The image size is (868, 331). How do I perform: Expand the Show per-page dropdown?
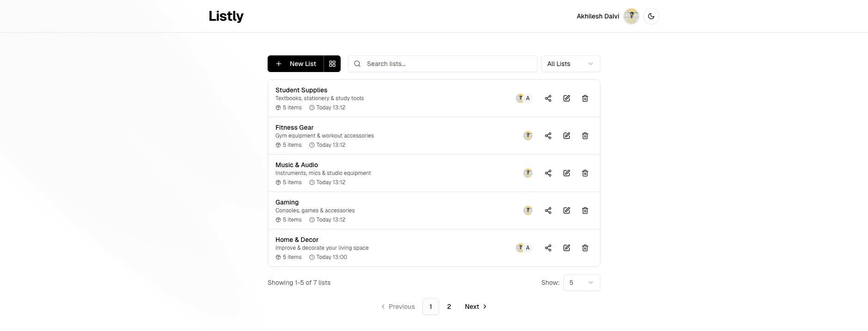point(581,283)
